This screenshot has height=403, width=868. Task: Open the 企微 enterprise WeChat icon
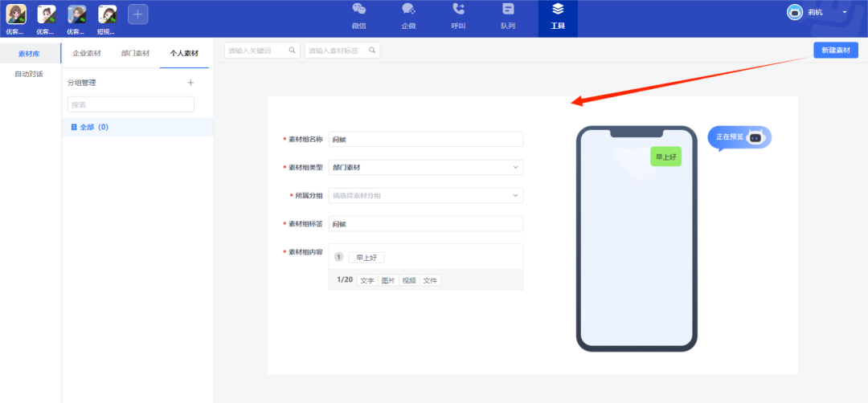[408, 10]
